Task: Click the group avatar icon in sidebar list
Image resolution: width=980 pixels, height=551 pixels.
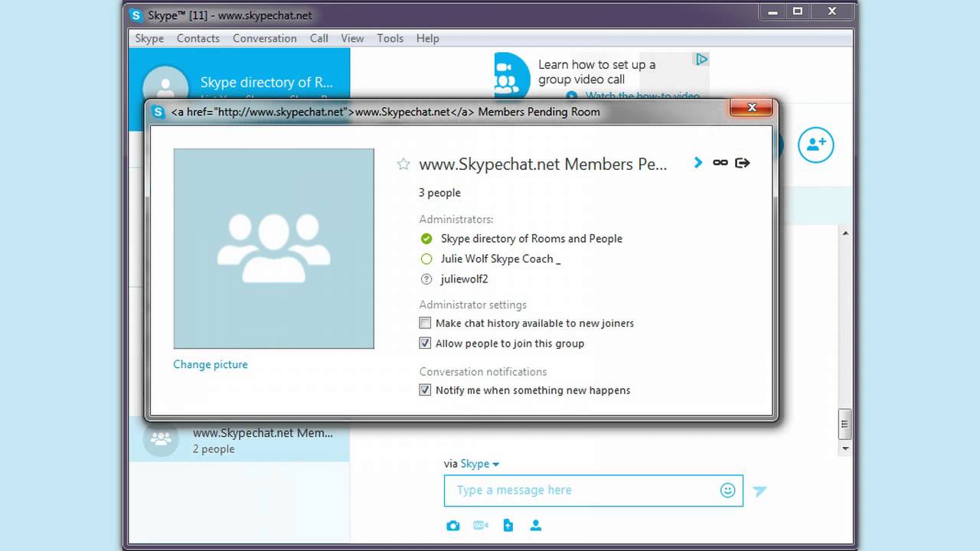Action: point(161,439)
